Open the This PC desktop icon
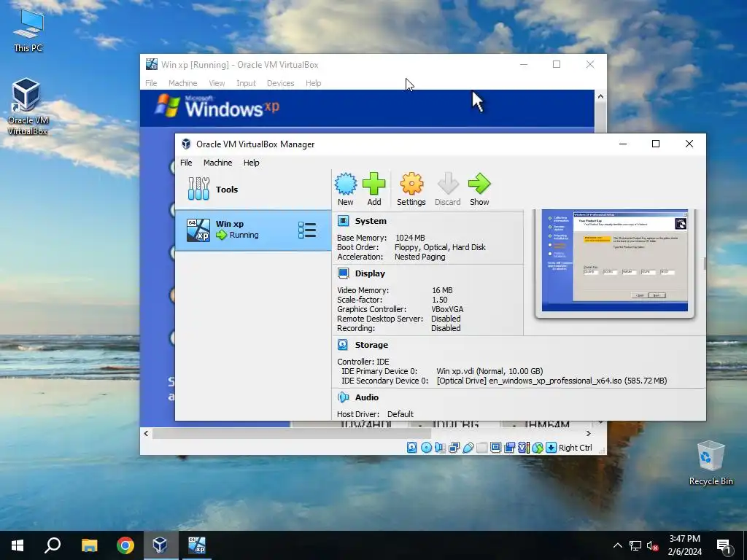The height and width of the screenshot is (560, 747). 28,31
